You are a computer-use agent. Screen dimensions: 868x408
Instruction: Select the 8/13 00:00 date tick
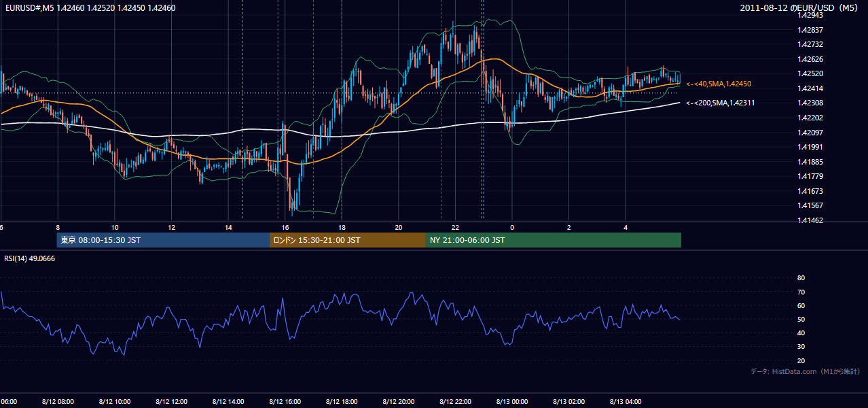tap(512, 402)
